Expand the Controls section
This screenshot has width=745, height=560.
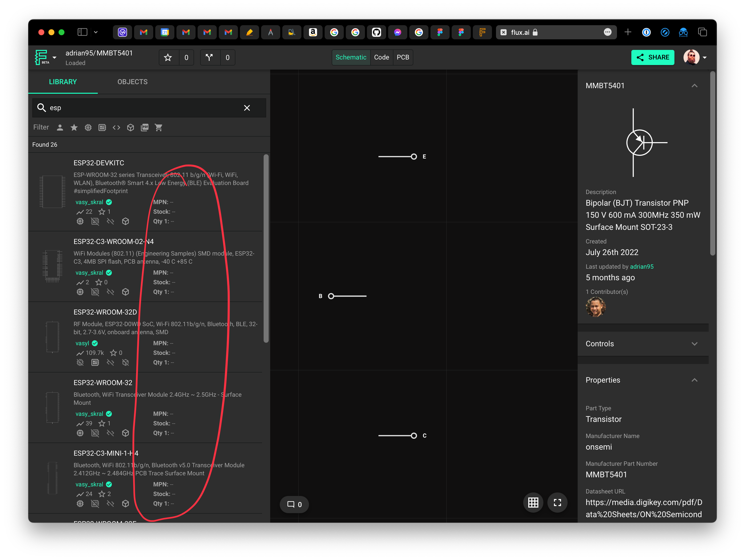(695, 344)
